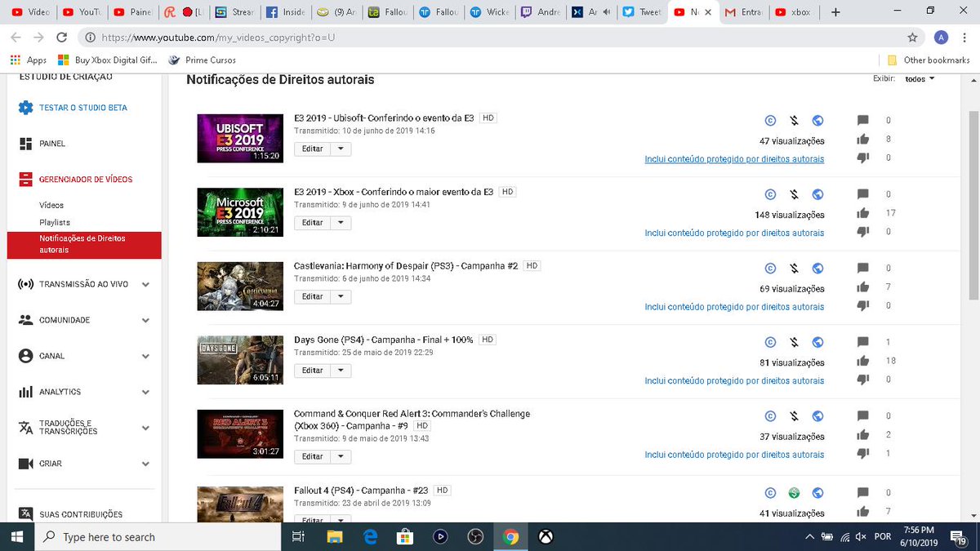Viewport: 980px width, 551px height.
Task: Click the globe icon on Fallout 4 row
Action: tap(818, 493)
